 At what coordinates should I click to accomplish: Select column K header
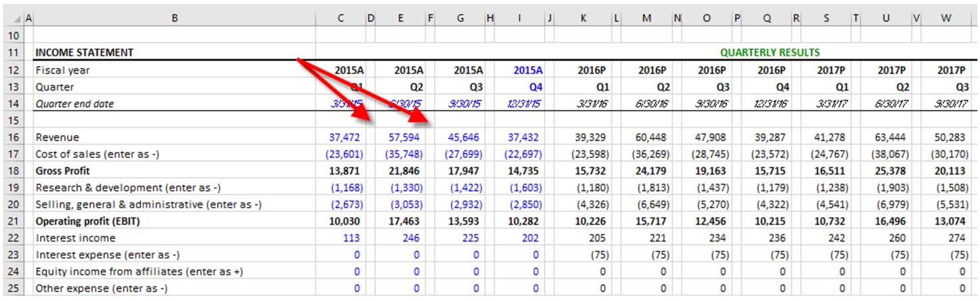583,19
